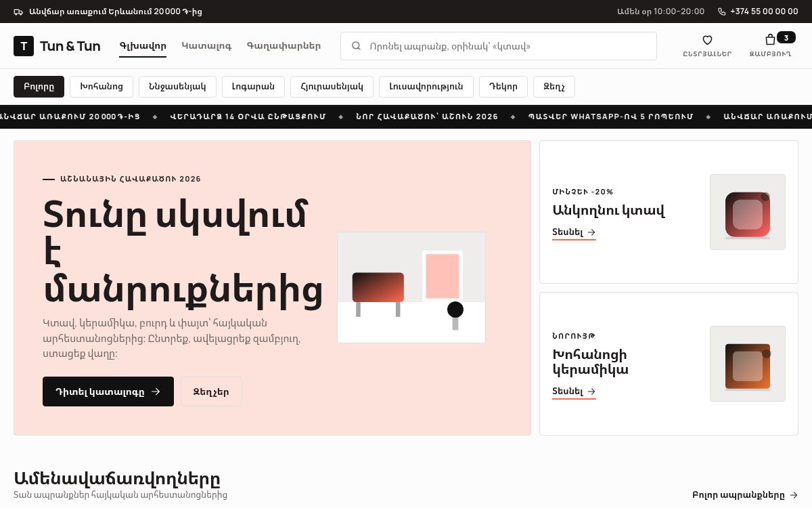The width and height of the screenshot is (812, 508).
Task: Click the cart badge showing 3
Action: [786, 37]
